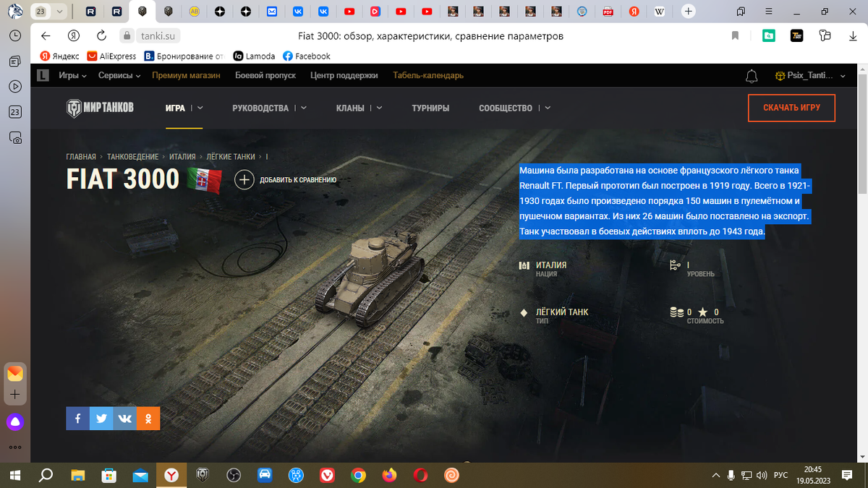Open the РУКОВОДСТВА menu item
The height and width of the screenshot is (488, 868).
pyautogui.click(x=260, y=108)
